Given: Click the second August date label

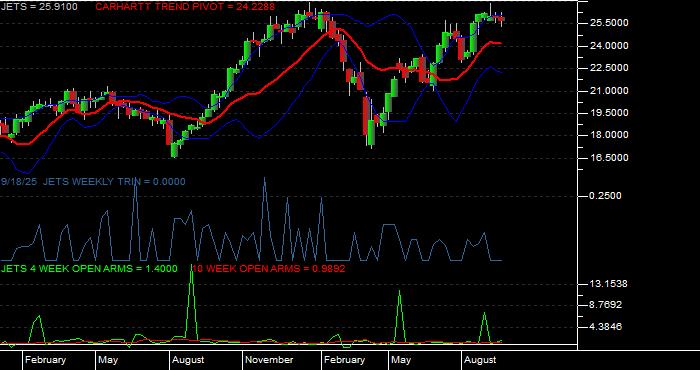Looking at the screenshot, I should click(480, 360).
